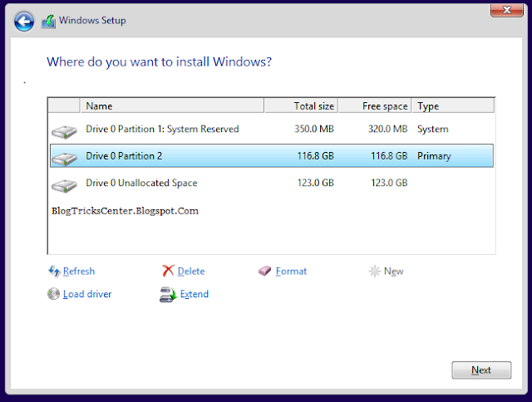Screen dimensions: 532x402
Task: Click the Windows Setup title icon
Action: coord(48,22)
